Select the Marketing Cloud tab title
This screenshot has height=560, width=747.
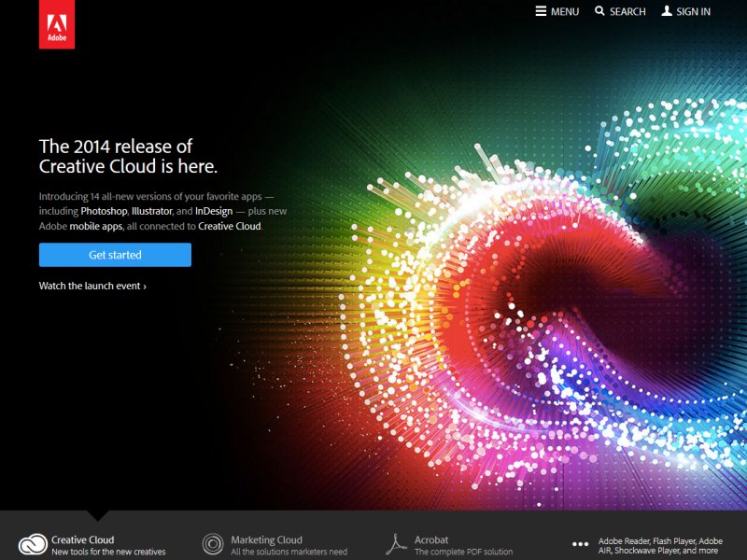point(267,540)
